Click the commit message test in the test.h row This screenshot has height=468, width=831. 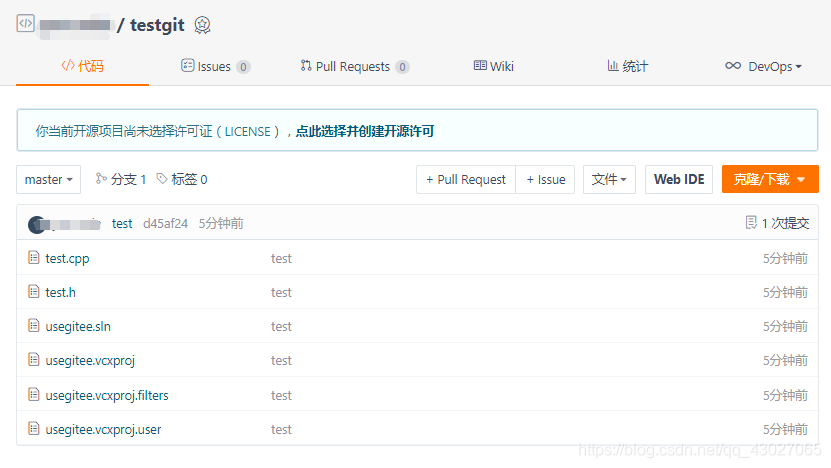click(x=281, y=293)
